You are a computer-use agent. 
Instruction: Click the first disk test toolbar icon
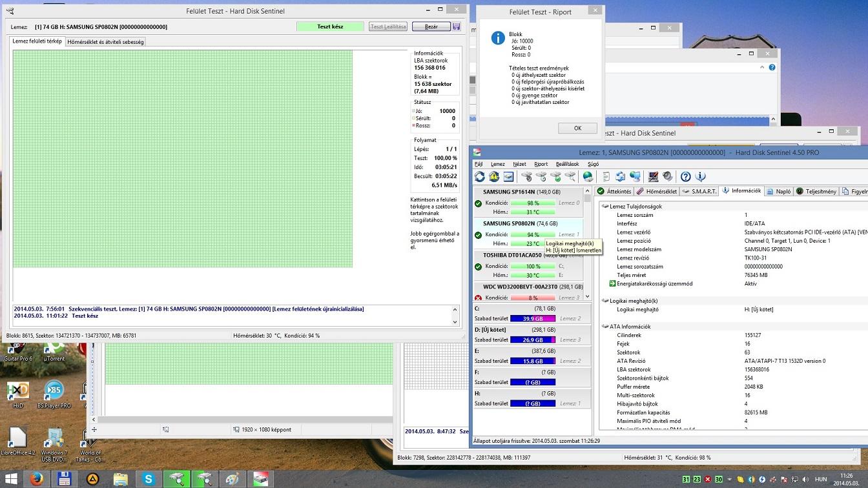pyautogui.click(x=527, y=176)
